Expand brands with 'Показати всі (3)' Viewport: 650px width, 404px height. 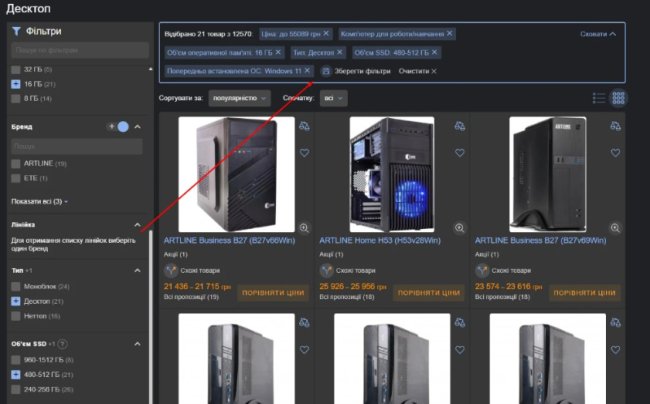pyautogui.click(x=40, y=201)
